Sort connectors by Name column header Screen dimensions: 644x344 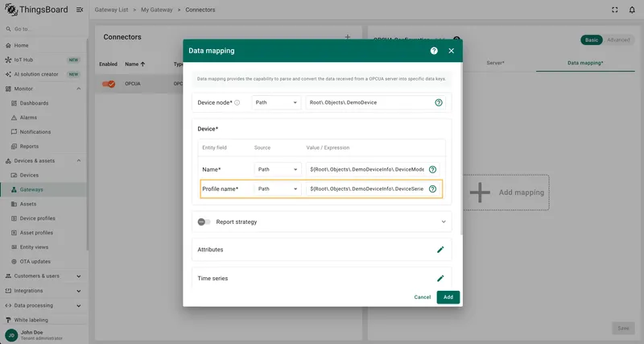(x=135, y=64)
